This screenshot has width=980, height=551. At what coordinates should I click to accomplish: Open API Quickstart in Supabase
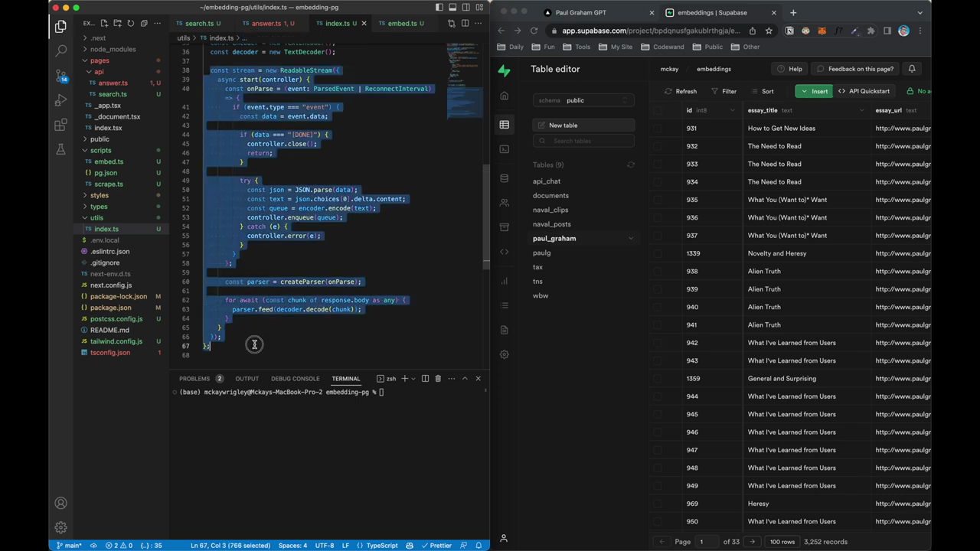[864, 91]
